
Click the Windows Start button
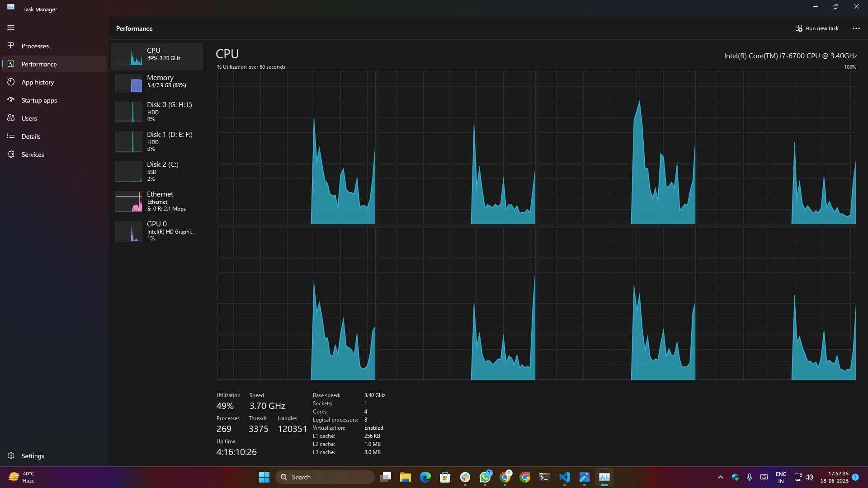click(x=264, y=477)
